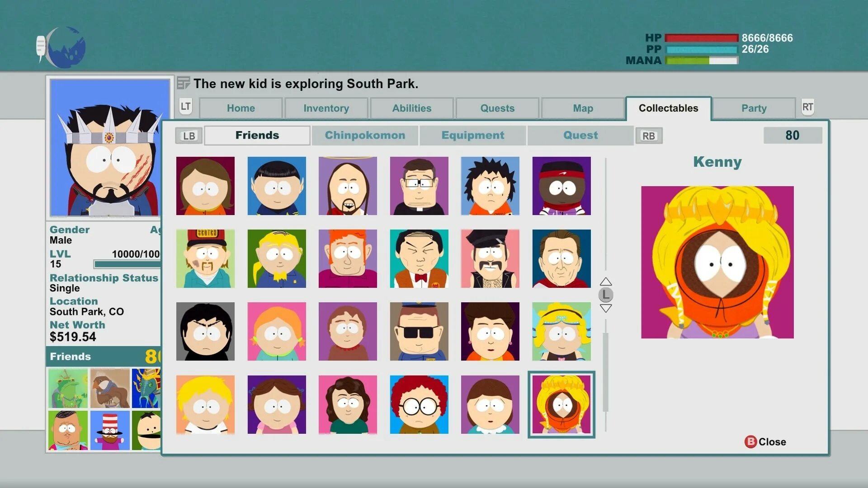Go to the Party tab
This screenshot has width=868, height=488.
click(x=754, y=108)
